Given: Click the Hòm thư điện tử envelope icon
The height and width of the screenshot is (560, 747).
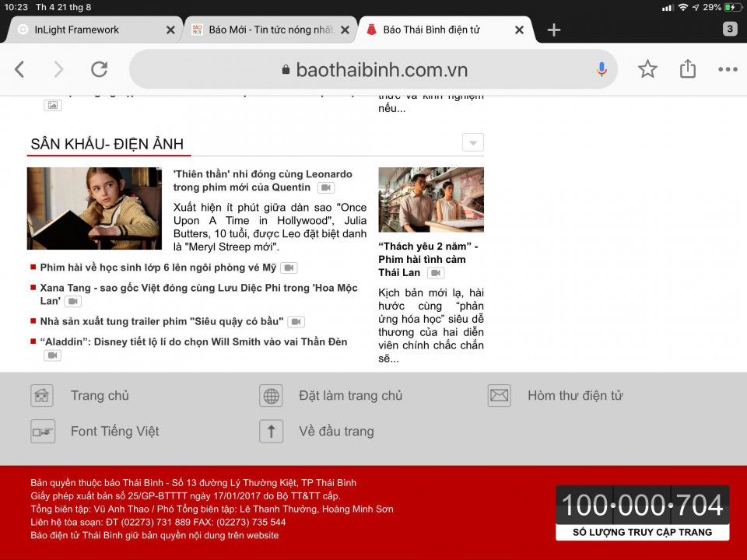Looking at the screenshot, I should [500, 395].
